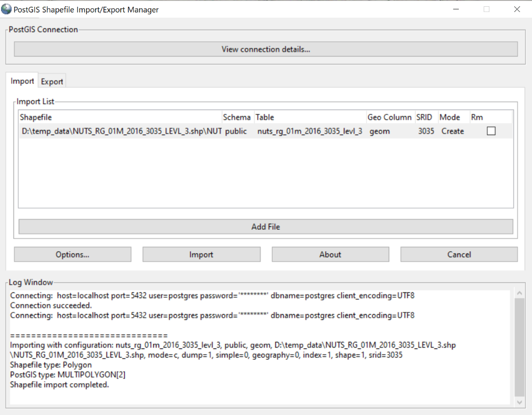
Task: Start import with the Import button
Action: point(201,254)
